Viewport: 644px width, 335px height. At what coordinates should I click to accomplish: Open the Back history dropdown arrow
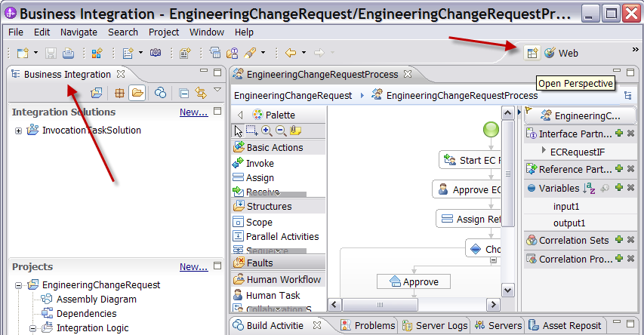click(x=304, y=53)
